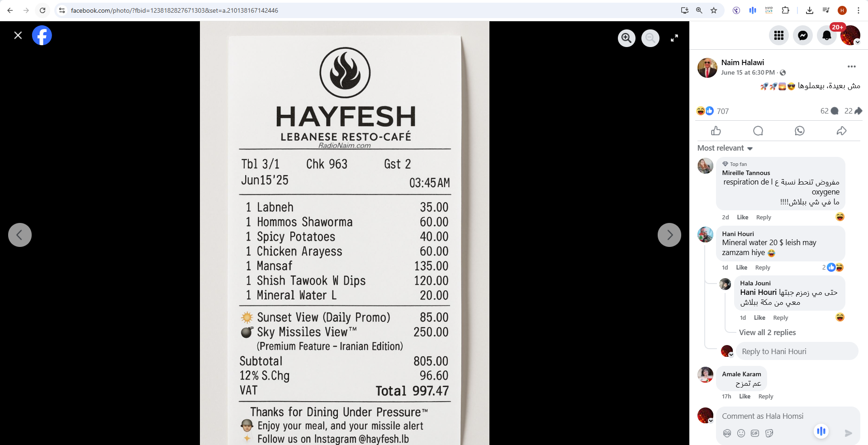Open the GIF picker in comment box
This screenshot has height=445, width=868.
(x=755, y=433)
